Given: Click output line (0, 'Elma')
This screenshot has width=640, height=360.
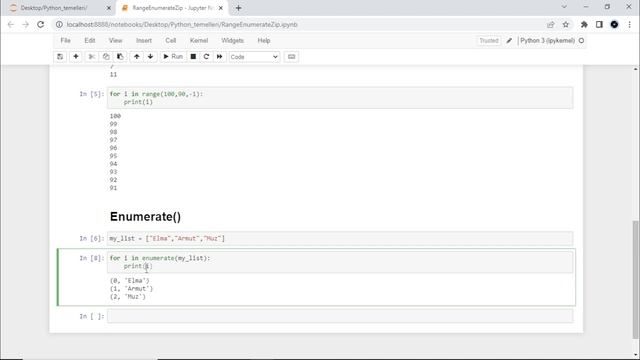Looking at the screenshot, I should (129, 281).
